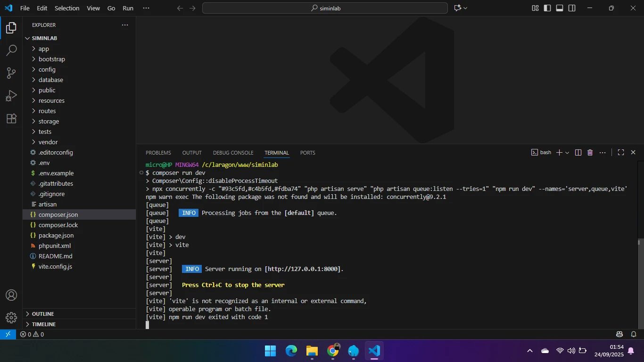644x362 pixels.
Task: Open the Source Control view
Action: 11,73
